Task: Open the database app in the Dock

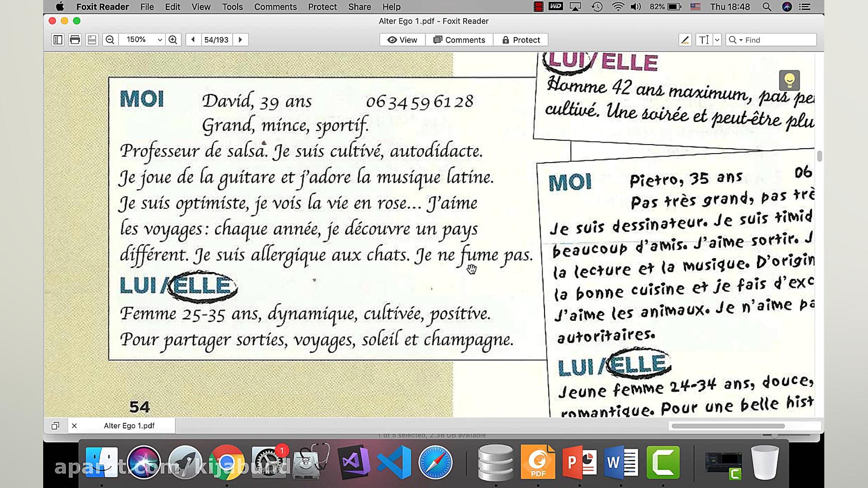Action: pyautogui.click(x=496, y=462)
